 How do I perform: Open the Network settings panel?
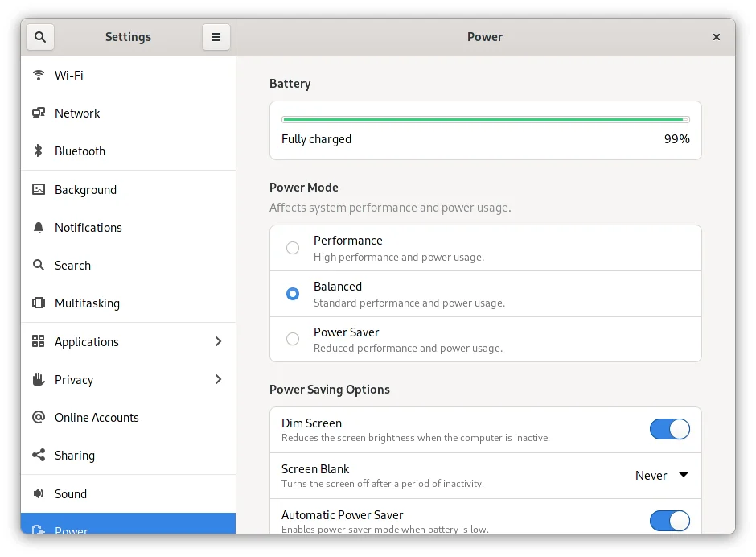(x=77, y=113)
